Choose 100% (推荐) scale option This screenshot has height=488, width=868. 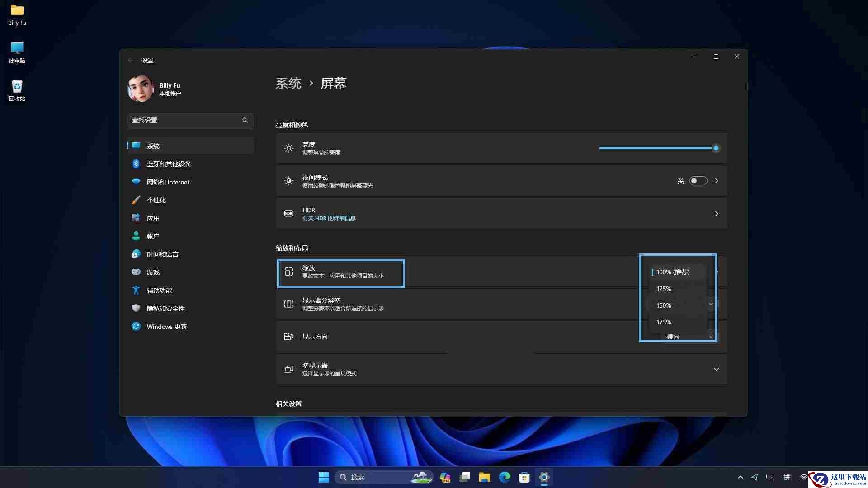677,272
